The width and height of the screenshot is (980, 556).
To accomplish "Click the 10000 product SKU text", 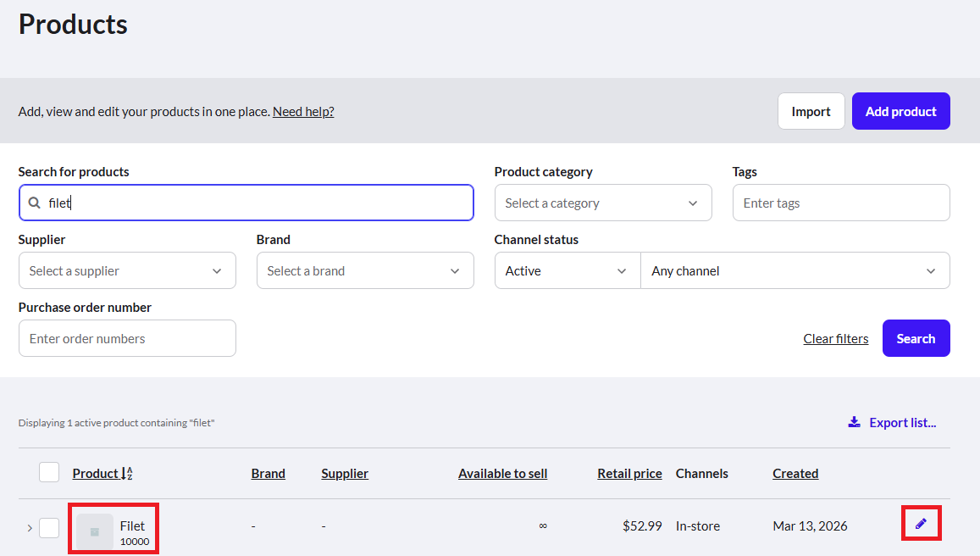I will tap(135, 542).
